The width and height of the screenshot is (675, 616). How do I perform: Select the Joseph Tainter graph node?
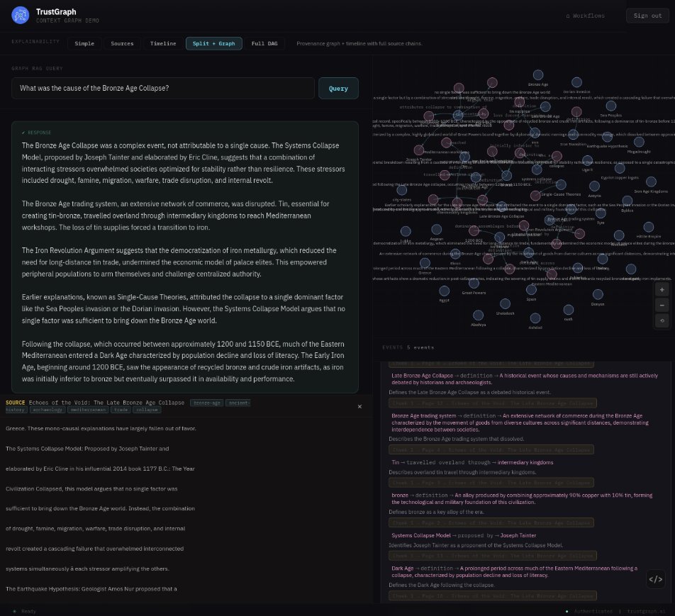pos(419,150)
